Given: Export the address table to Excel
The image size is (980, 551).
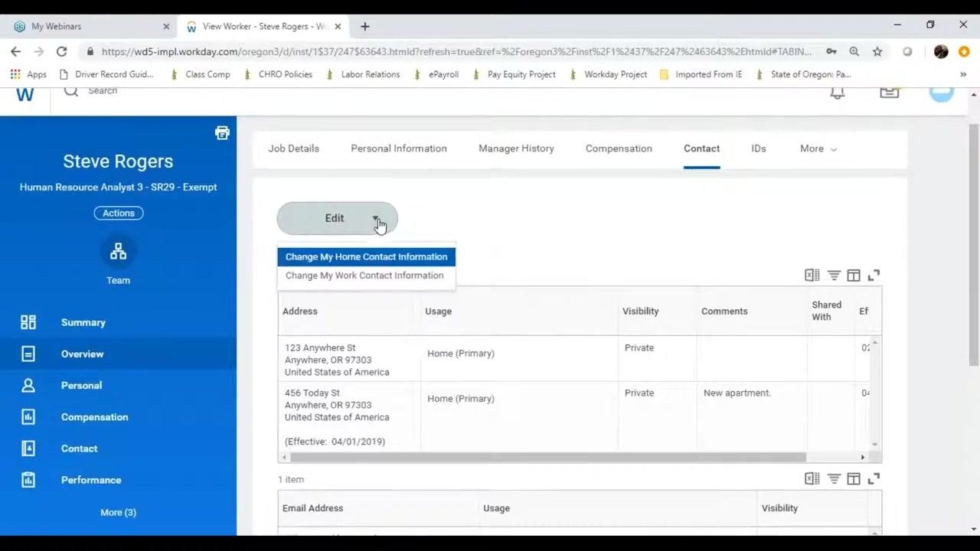Looking at the screenshot, I should [812, 275].
